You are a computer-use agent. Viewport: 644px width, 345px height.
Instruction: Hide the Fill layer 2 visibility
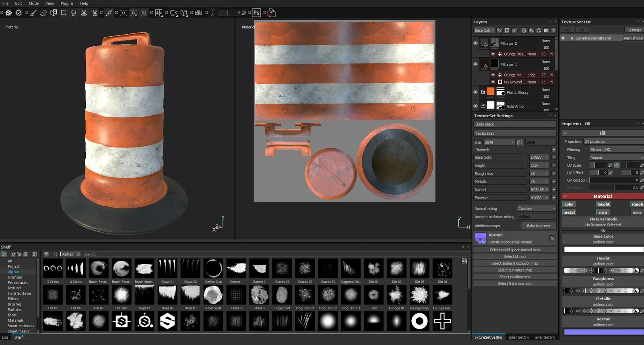(475, 43)
